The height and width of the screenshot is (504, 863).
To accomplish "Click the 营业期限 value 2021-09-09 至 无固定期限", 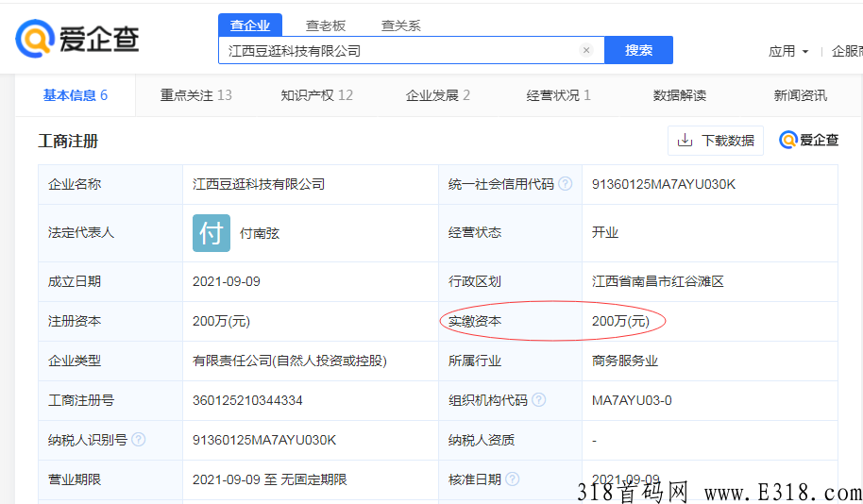I will tap(270, 479).
